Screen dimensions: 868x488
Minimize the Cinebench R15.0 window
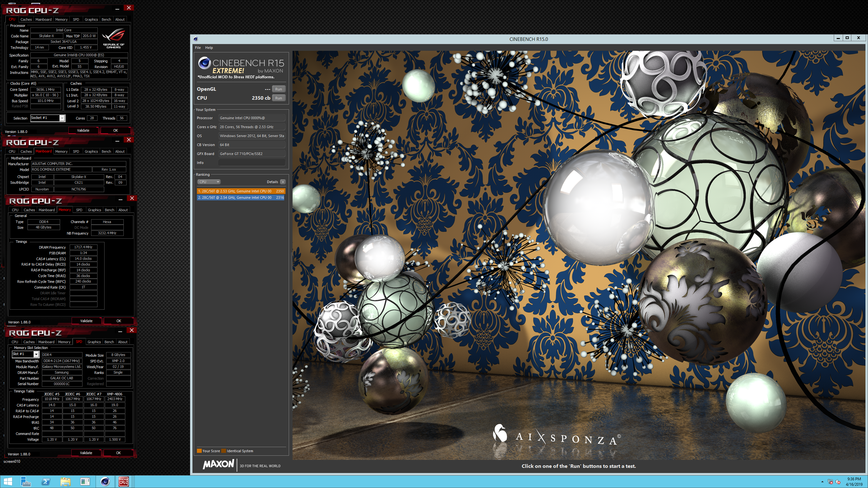click(x=838, y=38)
